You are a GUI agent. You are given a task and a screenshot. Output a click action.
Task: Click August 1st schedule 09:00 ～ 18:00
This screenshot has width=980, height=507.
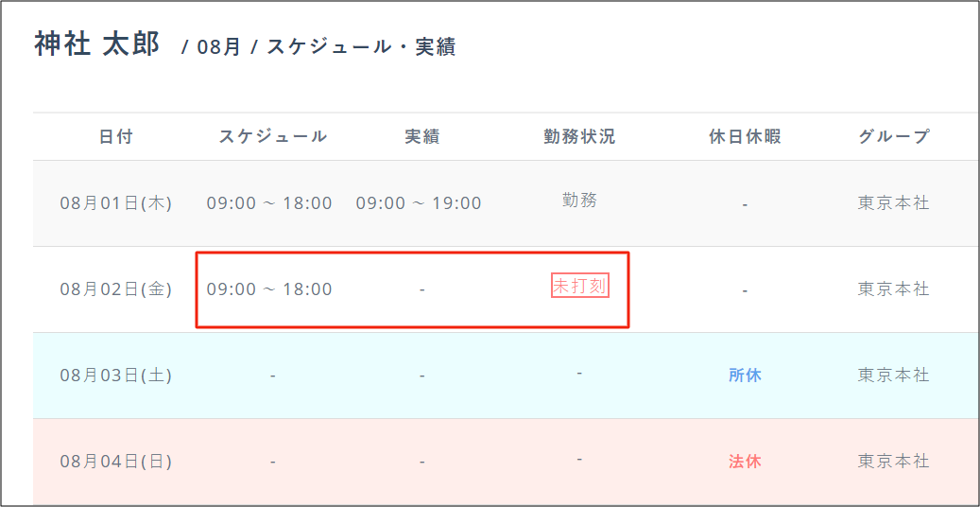point(269,203)
